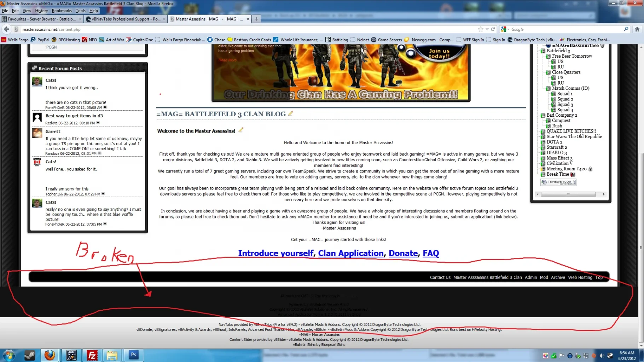Click Archive in the footer bar

(x=558, y=277)
